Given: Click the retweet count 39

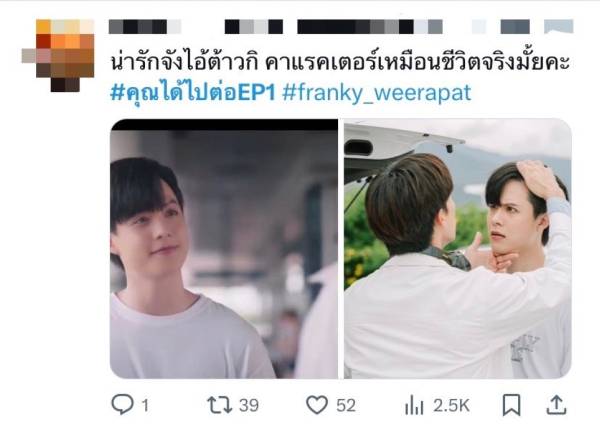Looking at the screenshot, I should [249, 405].
